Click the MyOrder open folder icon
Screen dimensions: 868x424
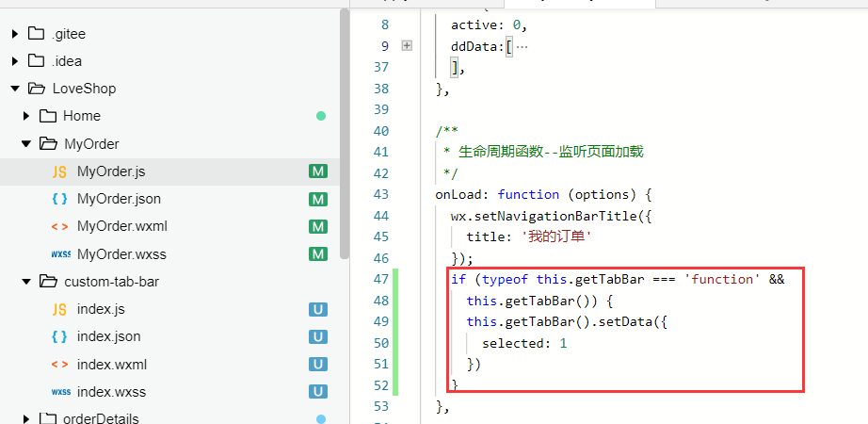point(48,143)
